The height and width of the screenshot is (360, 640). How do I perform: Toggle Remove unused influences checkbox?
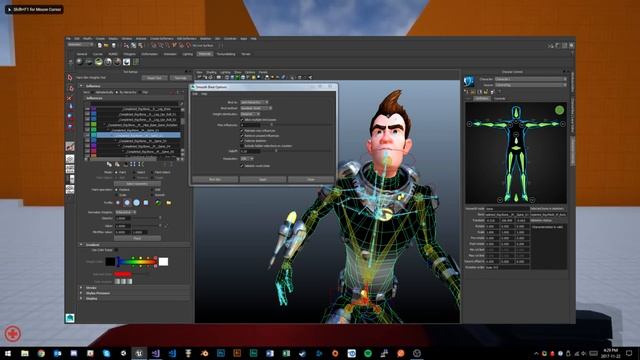click(x=242, y=136)
